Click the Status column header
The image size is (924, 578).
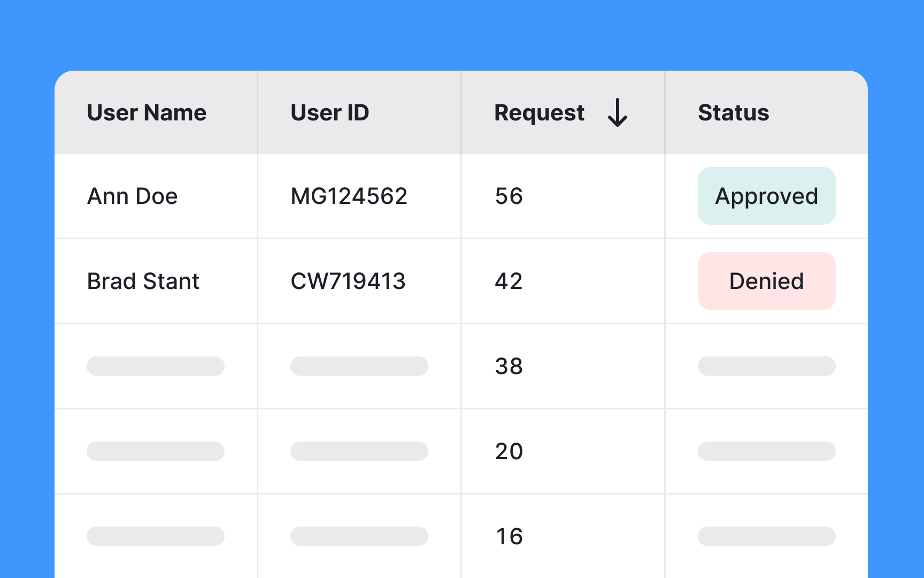click(733, 112)
